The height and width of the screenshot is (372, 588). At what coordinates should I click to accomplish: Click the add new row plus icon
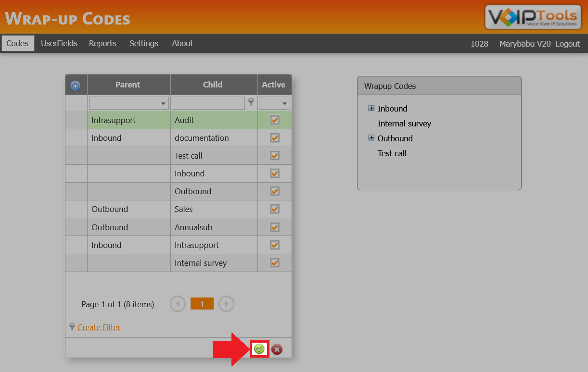pyautogui.click(x=77, y=85)
